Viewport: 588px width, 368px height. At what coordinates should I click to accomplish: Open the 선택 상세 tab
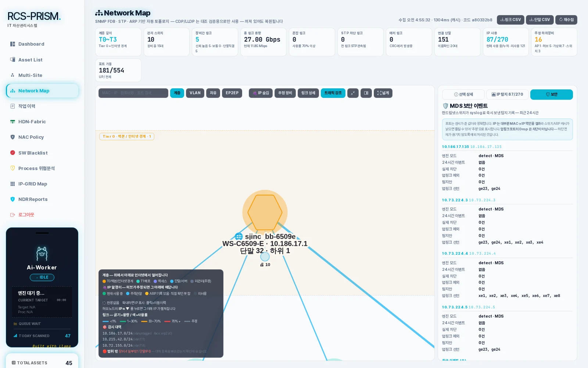[463, 95]
